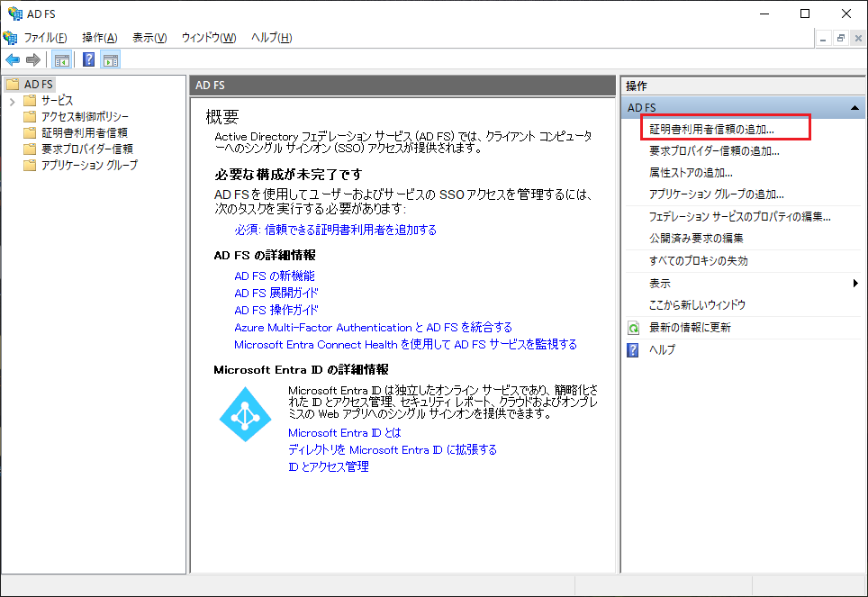This screenshot has width=868, height=597.
Task: Open the ヘルプ(H) menu
Action: coord(271,38)
